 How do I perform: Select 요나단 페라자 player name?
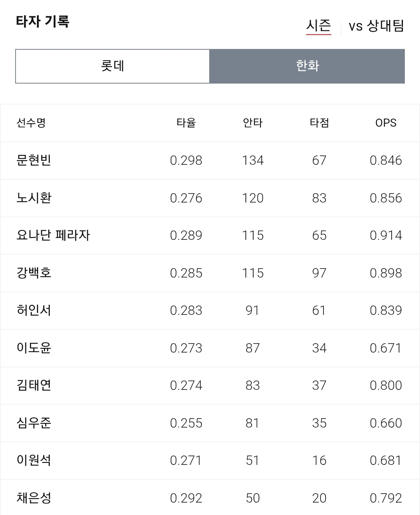click(53, 236)
